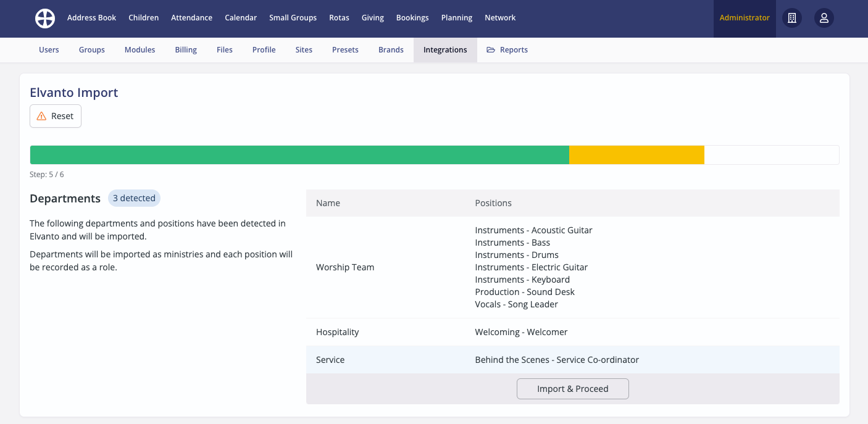Viewport: 868px width, 424px height.
Task: Click the yellow section of progress bar
Action: 636,155
